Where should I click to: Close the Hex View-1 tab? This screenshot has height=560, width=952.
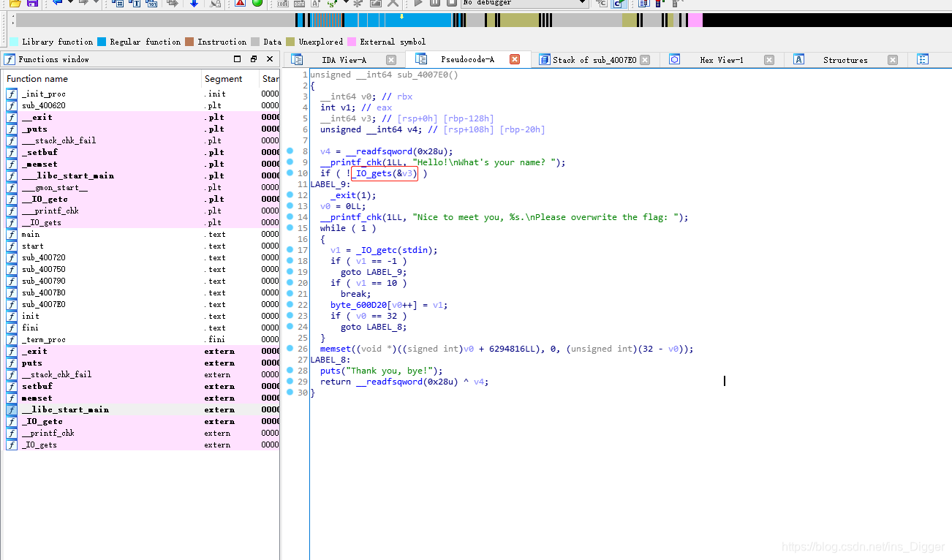point(769,60)
